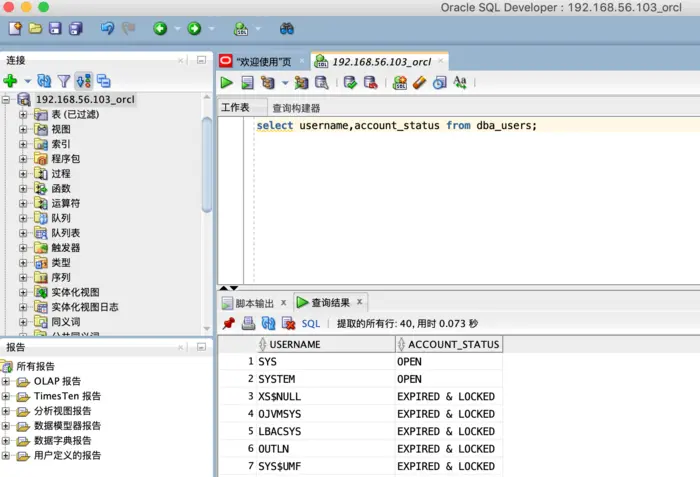The image size is (700, 477).
Task: Click the Autotrace icon in worksheet toolbar
Action: [302, 83]
